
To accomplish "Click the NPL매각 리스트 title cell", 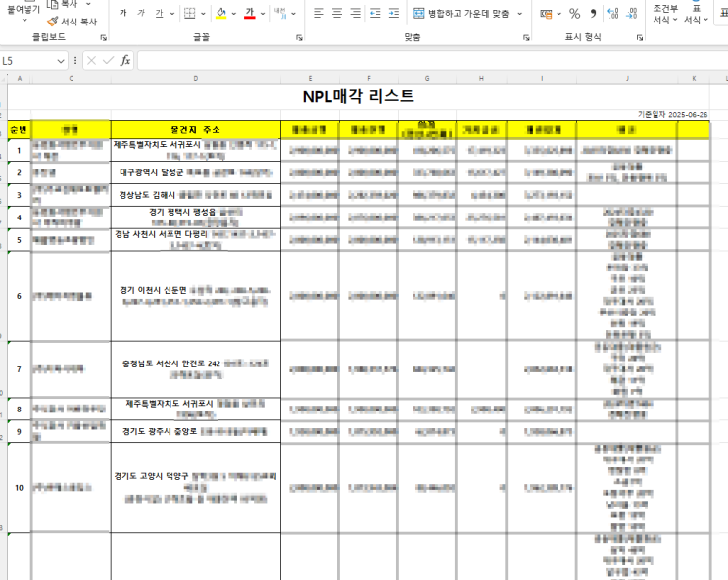I will click(x=358, y=96).
